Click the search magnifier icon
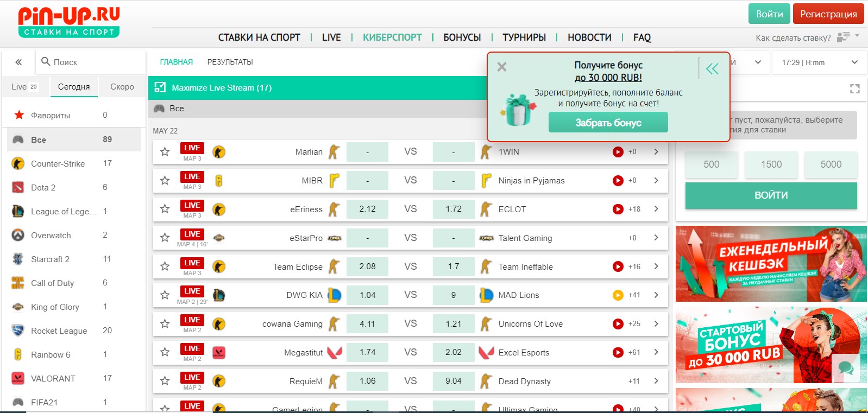The width and height of the screenshot is (868, 413). tap(46, 61)
